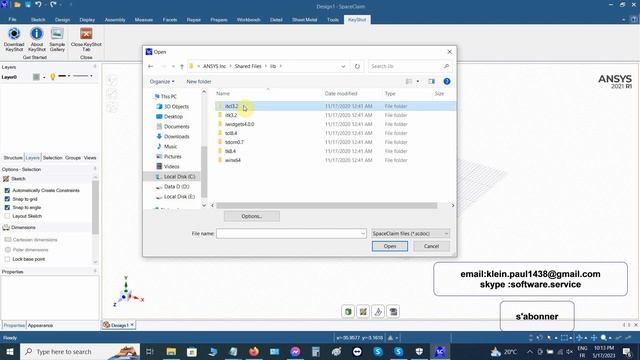Click Layer0 color swatch

36,77
